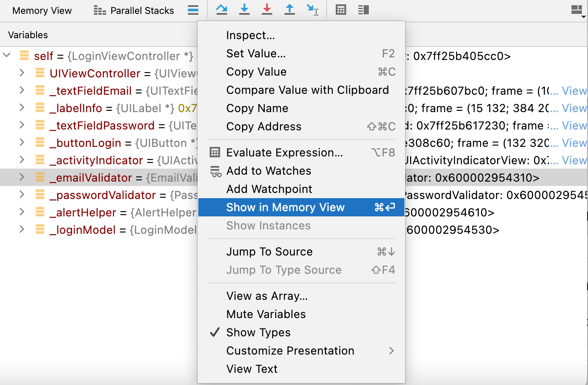
Task: Click the calculator Evaluate Expression toolbar icon
Action: (x=341, y=10)
